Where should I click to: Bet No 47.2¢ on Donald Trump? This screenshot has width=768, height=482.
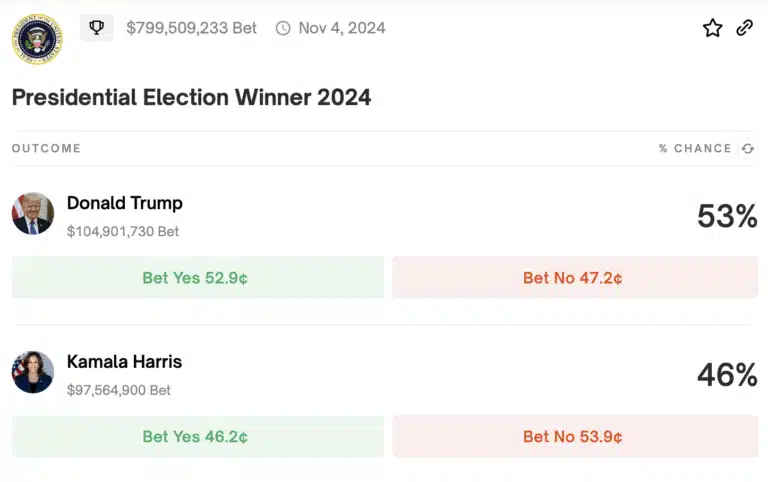[574, 278]
